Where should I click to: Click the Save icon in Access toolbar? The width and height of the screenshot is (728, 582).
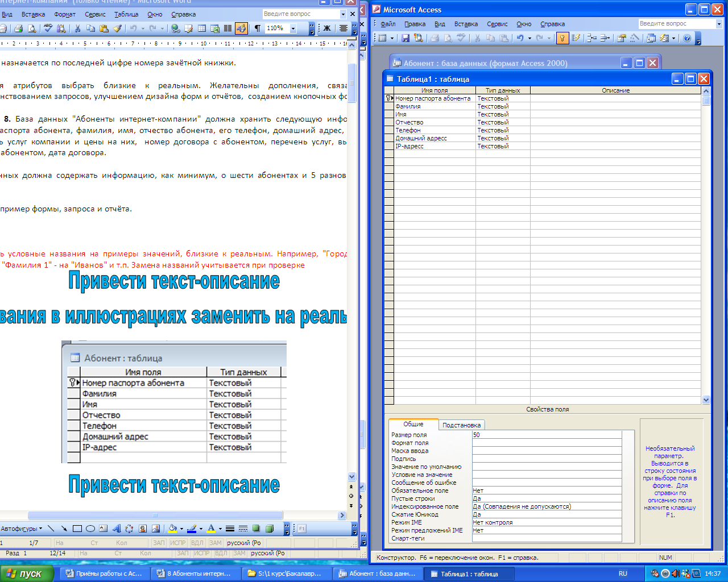point(406,38)
